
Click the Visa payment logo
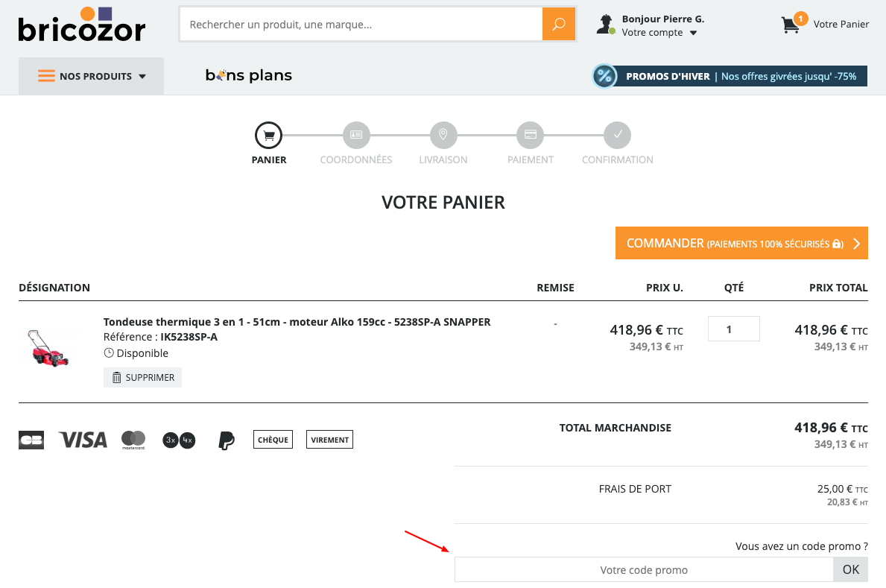click(x=83, y=440)
